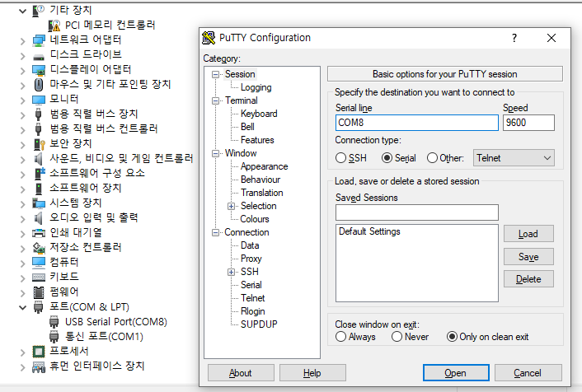Choose Only on clean exit option
The width and height of the screenshot is (582, 392).
click(452, 337)
